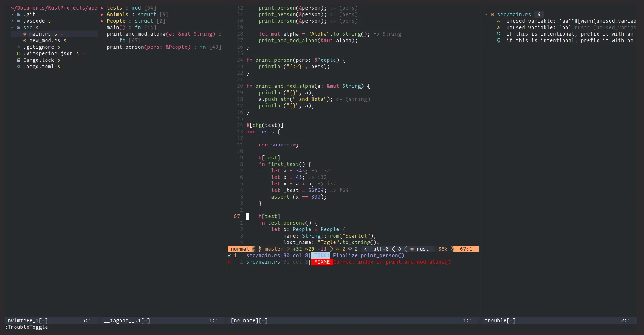The image size is (644, 335).
Task: Click warning icon for unused variable `bb`
Action: pos(499,28)
